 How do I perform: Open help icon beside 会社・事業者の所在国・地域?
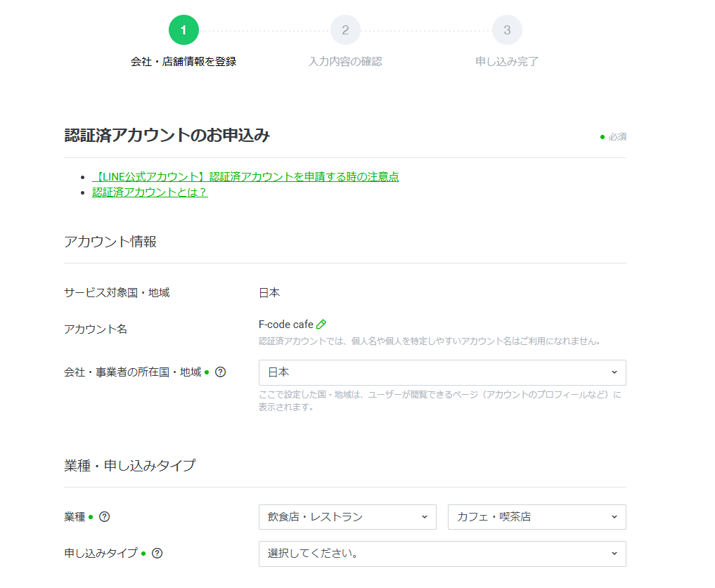pos(220,372)
